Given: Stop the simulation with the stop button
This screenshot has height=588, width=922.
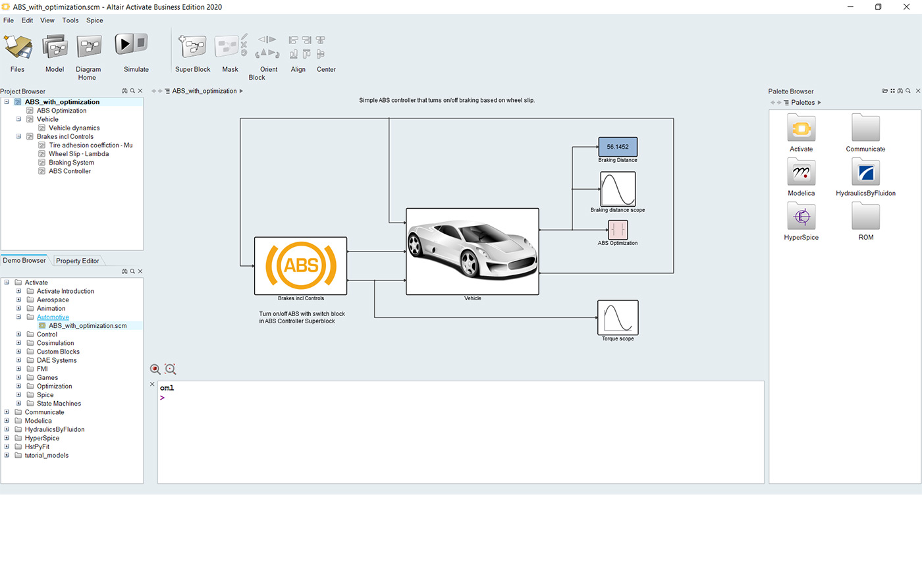Looking at the screenshot, I should pyautogui.click(x=142, y=44).
